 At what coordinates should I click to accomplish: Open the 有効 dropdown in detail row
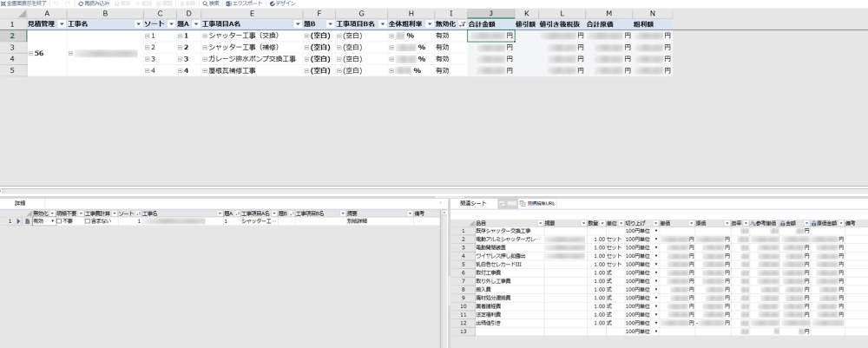click(x=53, y=220)
